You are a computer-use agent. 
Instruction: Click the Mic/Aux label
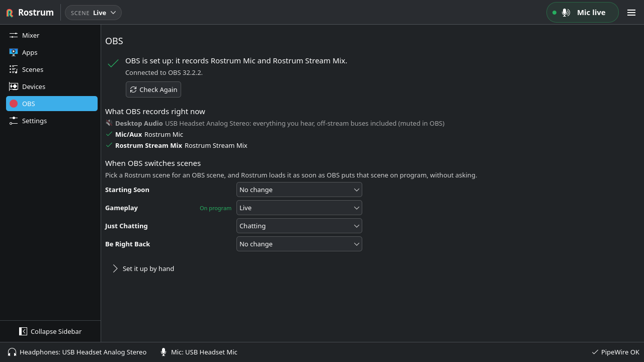tap(128, 134)
